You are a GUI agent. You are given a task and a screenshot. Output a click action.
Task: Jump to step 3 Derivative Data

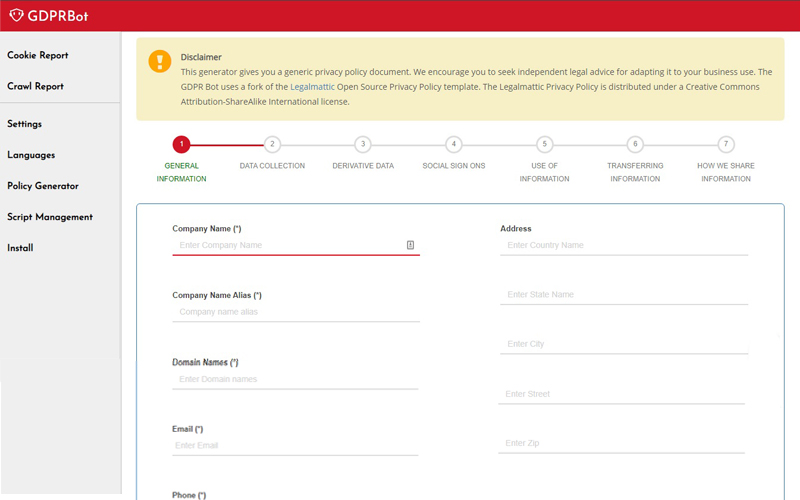[363, 144]
